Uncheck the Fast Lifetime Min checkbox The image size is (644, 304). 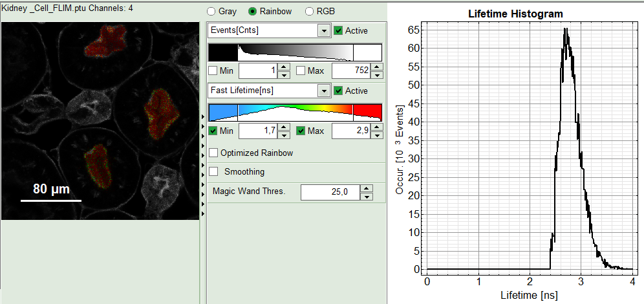coord(213,131)
